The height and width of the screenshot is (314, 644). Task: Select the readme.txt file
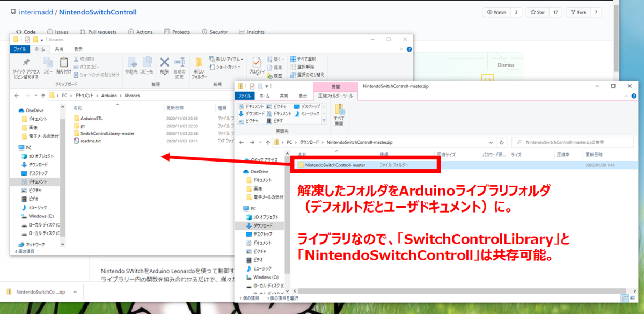point(87,141)
